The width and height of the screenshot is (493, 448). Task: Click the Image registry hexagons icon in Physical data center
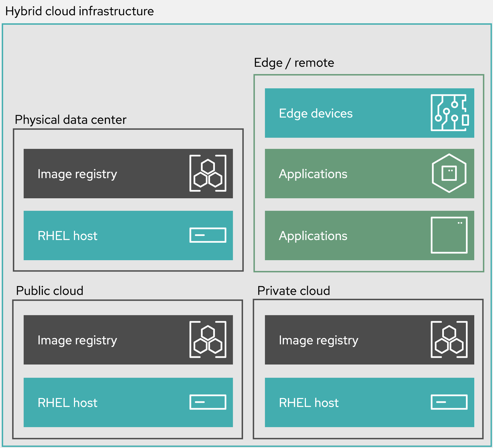[x=208, y=174]
